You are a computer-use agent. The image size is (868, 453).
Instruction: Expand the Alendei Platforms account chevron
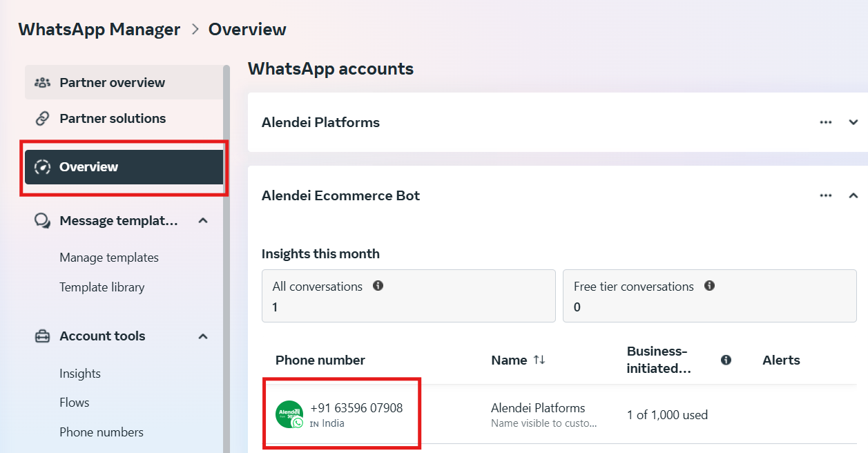point(853,122)
